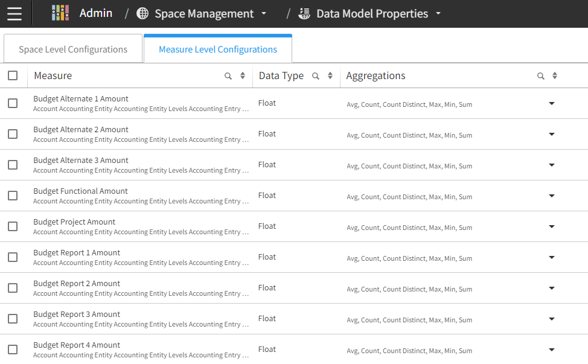Tick the Budget Report 3 Amount checkbox

pyautogui.click(x=13, y=319)
